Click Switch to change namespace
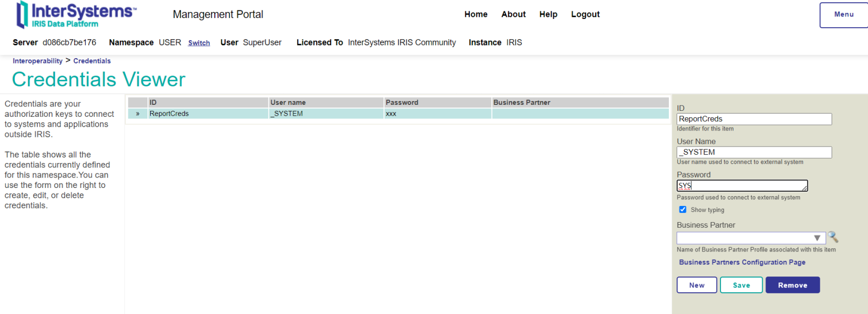Screen dimensions: 868x314 click(x=199, y=43)
